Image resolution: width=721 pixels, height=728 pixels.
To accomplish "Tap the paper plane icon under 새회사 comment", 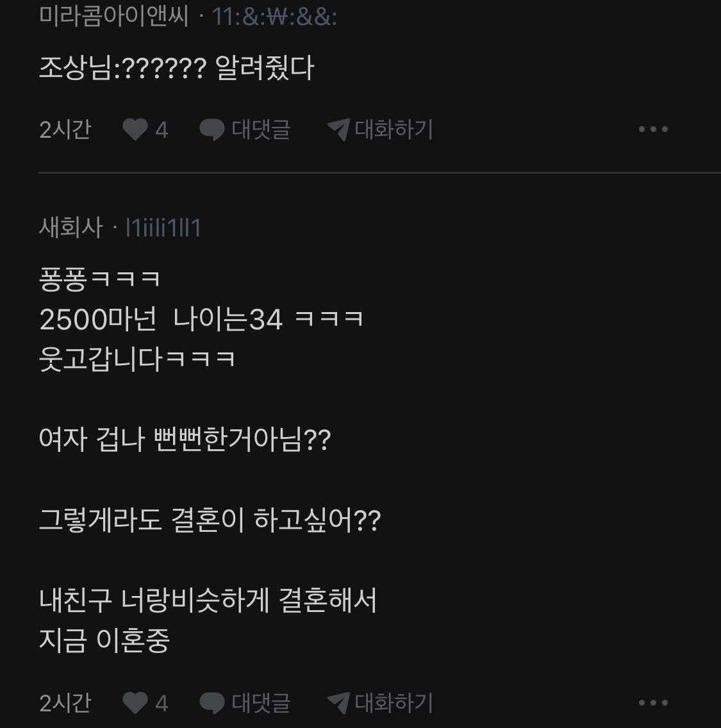I will tap(338, 703).
